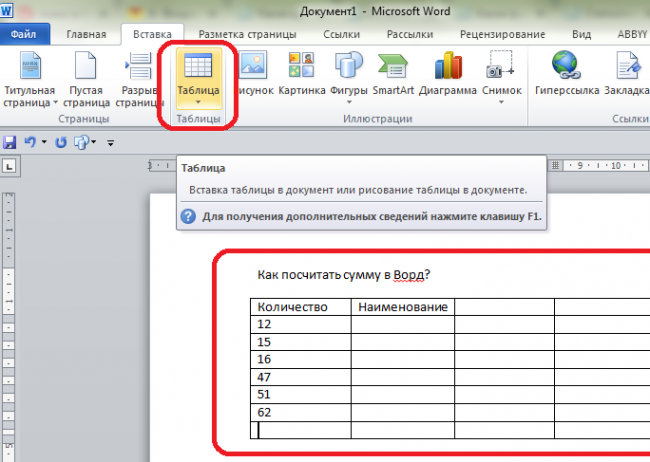The width and height of the screenshot is (650, 462).
Task: Expand the Таблица dropdown arrow
Action: point(198,102)
